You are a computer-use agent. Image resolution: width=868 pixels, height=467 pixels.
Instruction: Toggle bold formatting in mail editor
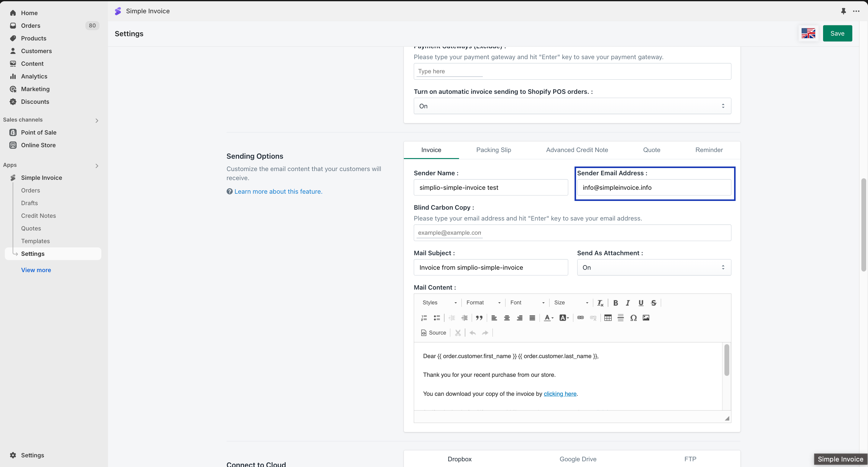click(x=615, y=303)
